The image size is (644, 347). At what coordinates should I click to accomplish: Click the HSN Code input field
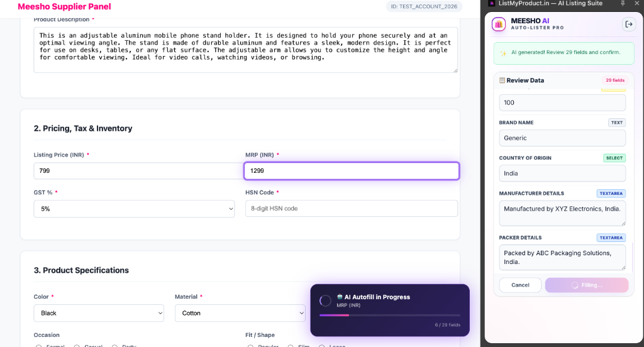tap(352, 209)
